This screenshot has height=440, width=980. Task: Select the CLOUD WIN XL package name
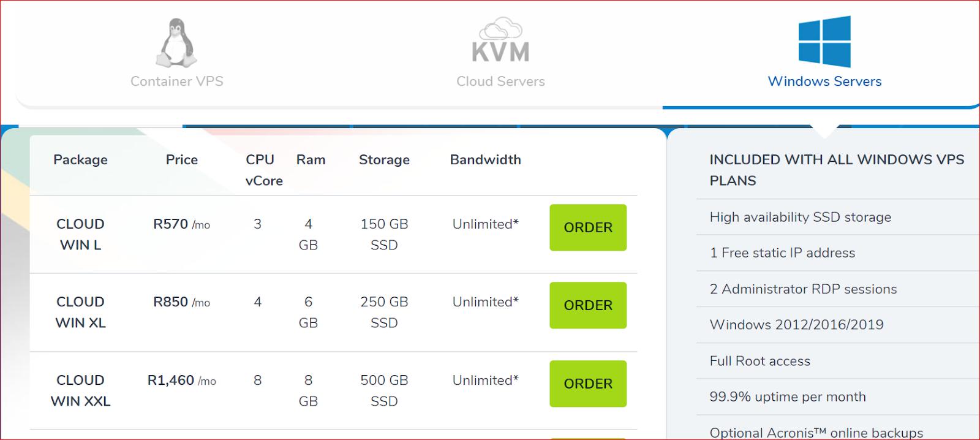(80, 312)
